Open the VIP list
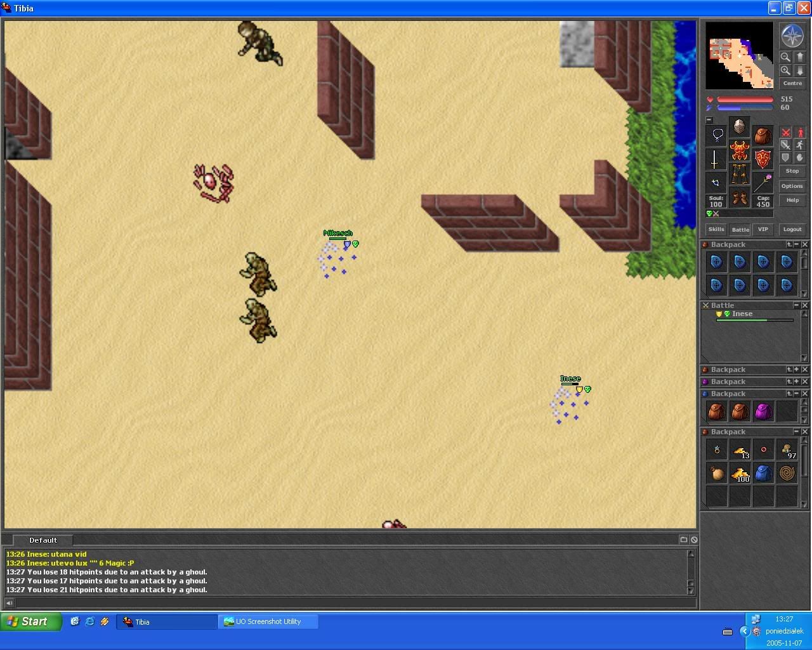Screen dimensions: 812x650 tap(763, 229)
